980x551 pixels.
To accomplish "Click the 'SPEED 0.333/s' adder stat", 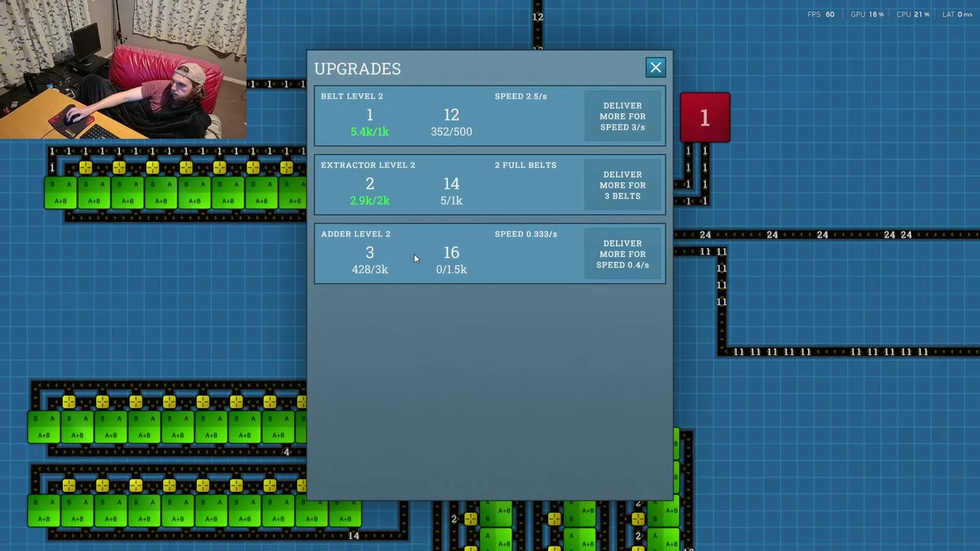I will [x=526, y=234].
